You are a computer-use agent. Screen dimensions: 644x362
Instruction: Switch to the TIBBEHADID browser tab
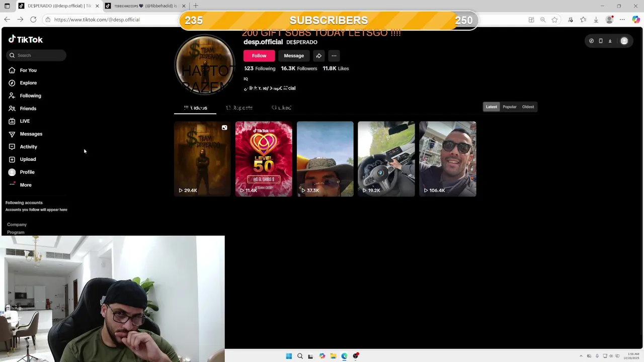pyautogui.click(x=146, y=6)
